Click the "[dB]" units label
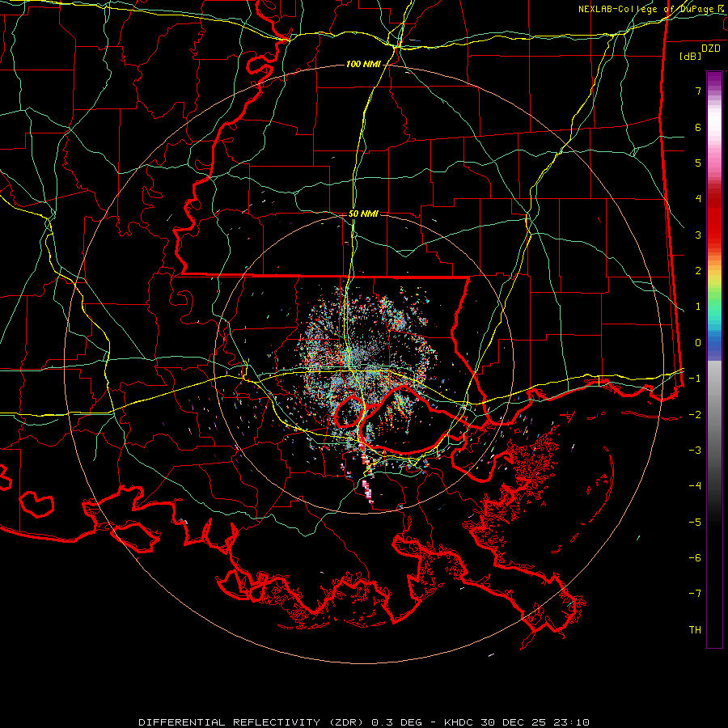728x728 pixels. 691,56
